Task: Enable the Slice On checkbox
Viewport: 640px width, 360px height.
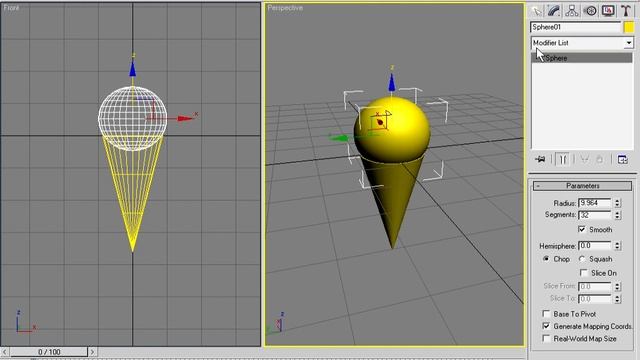Action: click(x=584, y=273)
